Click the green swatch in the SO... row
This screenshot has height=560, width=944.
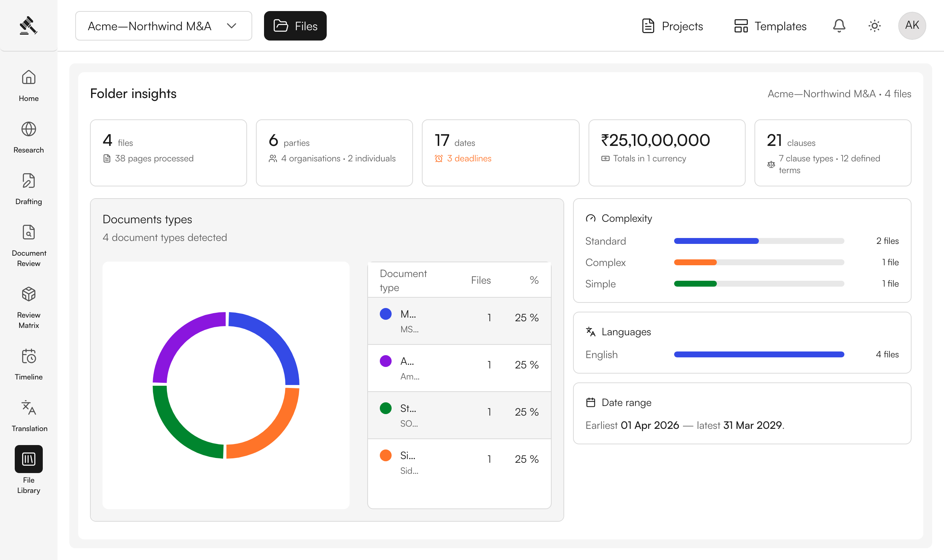click(x=386, y=408)
